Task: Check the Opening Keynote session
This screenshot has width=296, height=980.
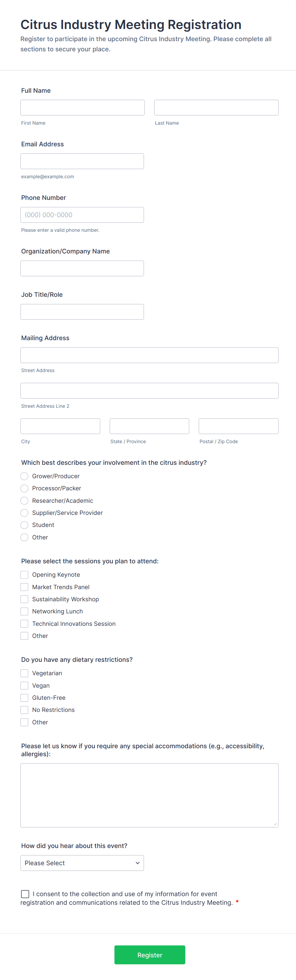Action: [24, 574]
